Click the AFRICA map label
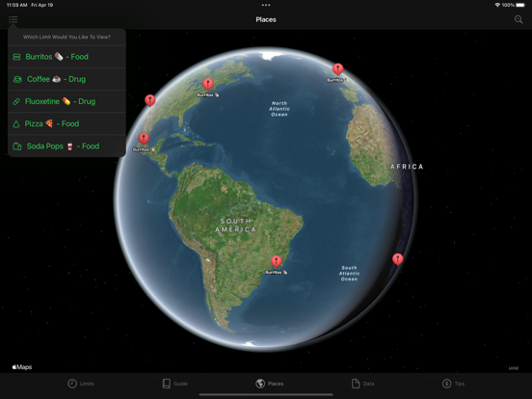This screenshot has height=399, width=532. tap(407, 167)
